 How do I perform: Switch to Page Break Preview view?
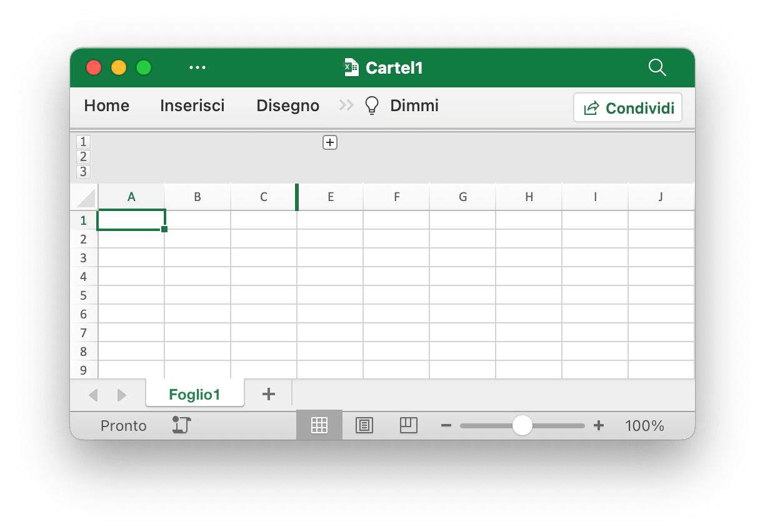pos(408,425)
